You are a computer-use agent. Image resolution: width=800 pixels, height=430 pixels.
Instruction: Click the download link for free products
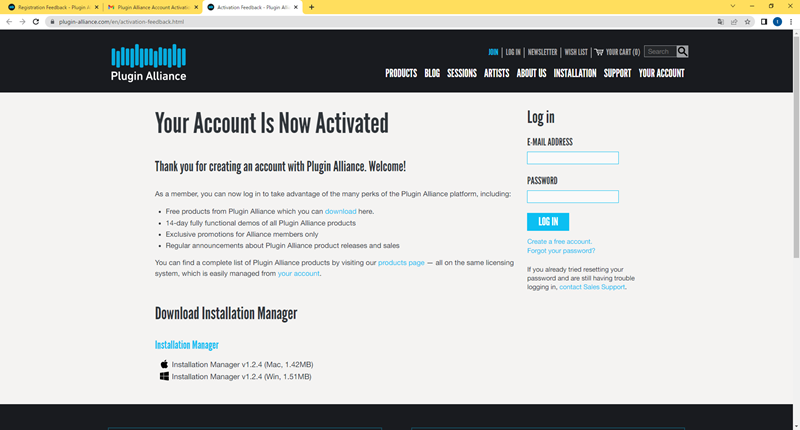[x=340, y=211]
